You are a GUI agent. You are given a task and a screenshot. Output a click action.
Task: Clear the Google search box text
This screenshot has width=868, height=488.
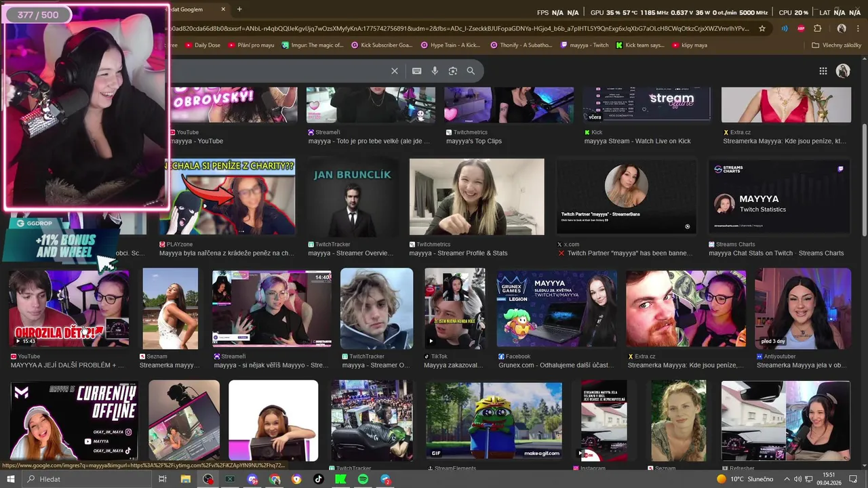[395, 71]
